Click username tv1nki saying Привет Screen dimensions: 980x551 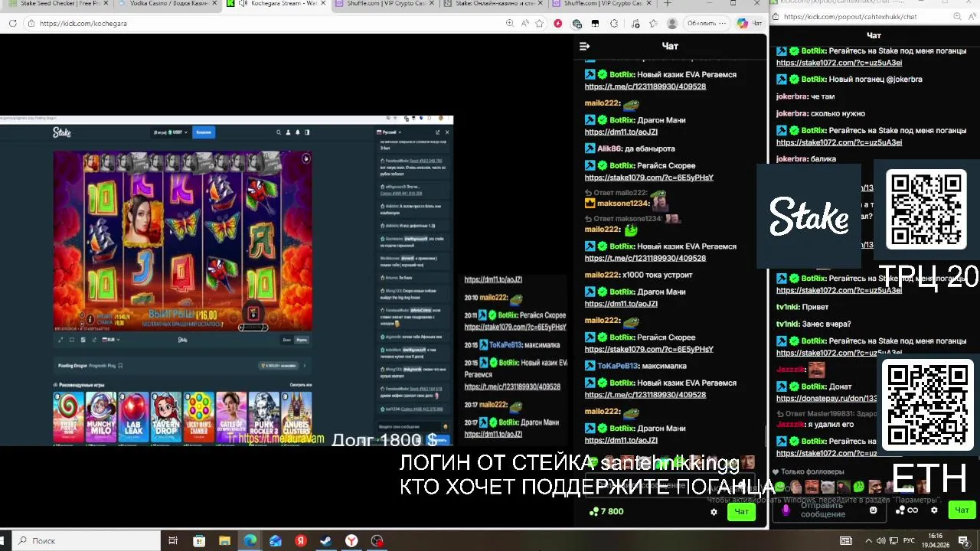[x=786, y=307]
